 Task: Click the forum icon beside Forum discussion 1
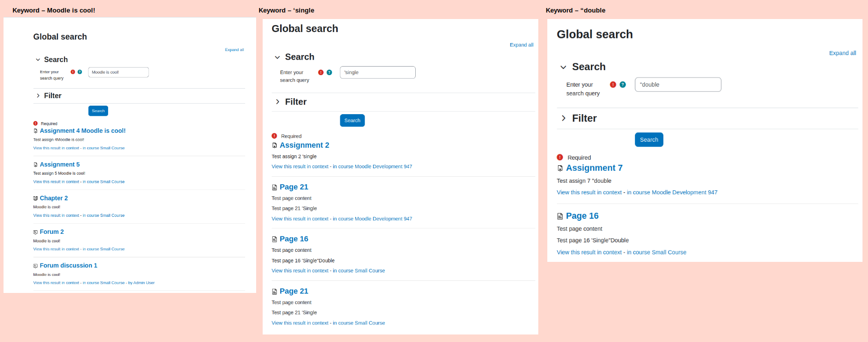[x=36, y=266]
